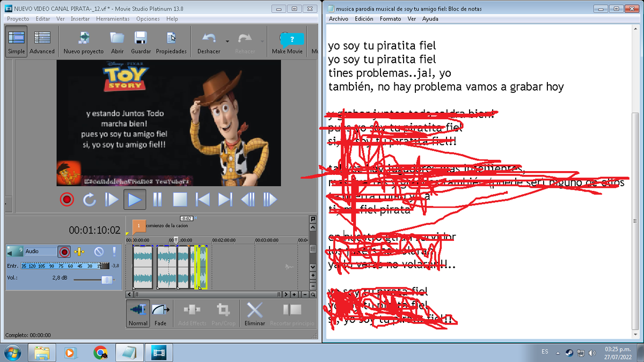Open Windows Start menu

pyautogui.click(x=12, y=352)
